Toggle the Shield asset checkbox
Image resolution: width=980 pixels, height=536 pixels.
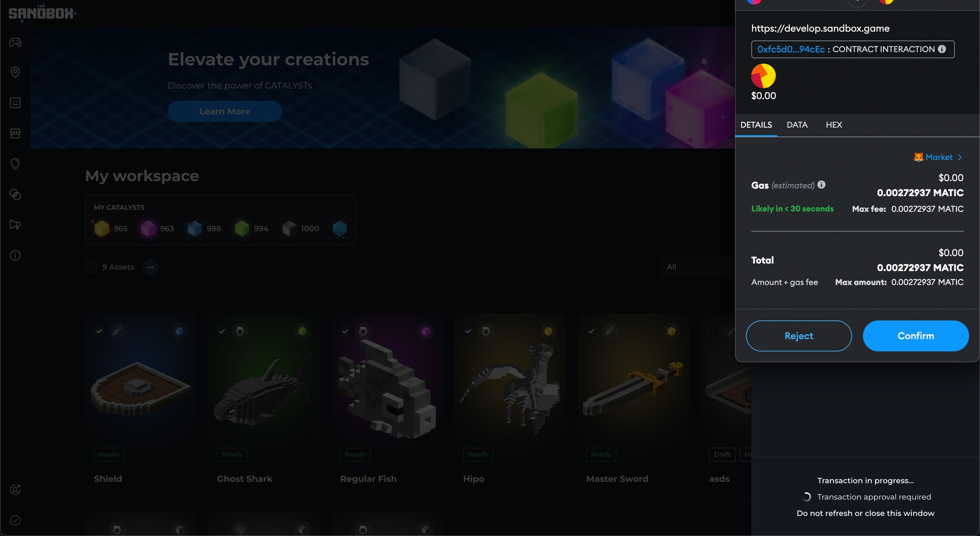[x=99, y=331]
